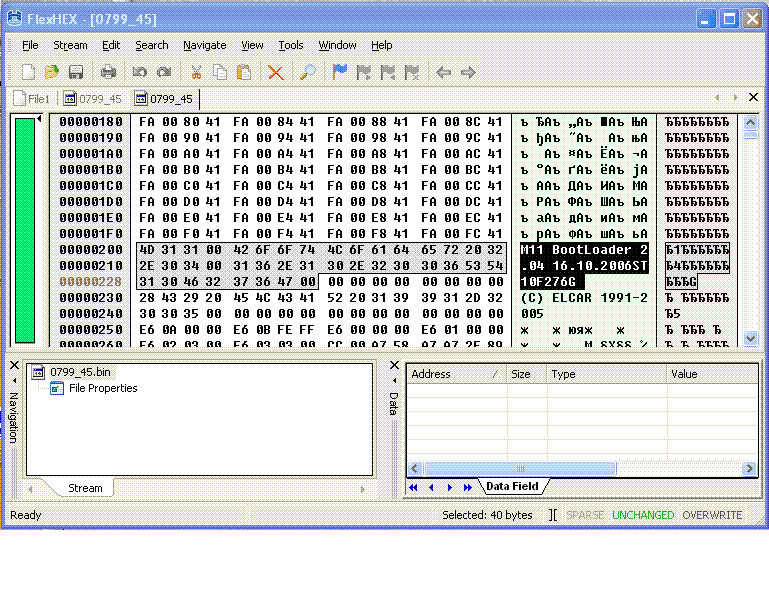Close the Navigation panel
The height and width of the screenshot is (600, 769).
[14, 365]
